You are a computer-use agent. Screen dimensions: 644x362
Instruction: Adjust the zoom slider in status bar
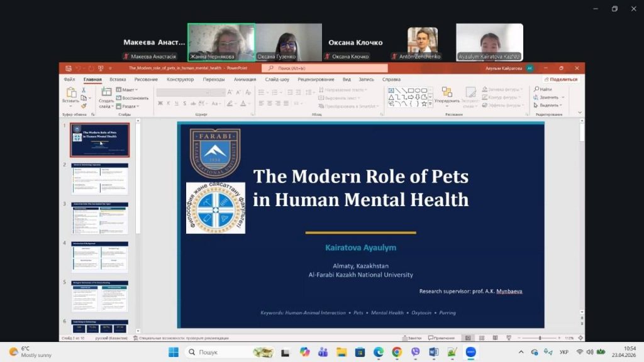coord(540,338)
